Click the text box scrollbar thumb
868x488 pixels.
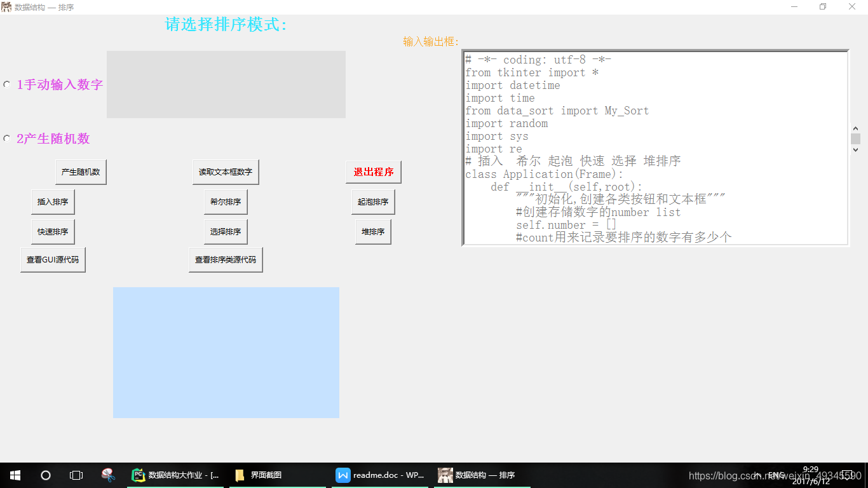[x=855, y=139]
